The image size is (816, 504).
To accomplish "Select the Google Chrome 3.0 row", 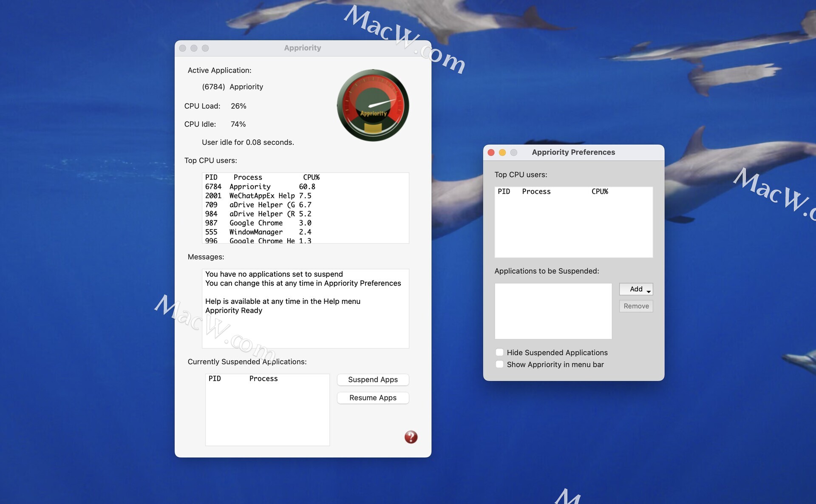I will [305, 223].
